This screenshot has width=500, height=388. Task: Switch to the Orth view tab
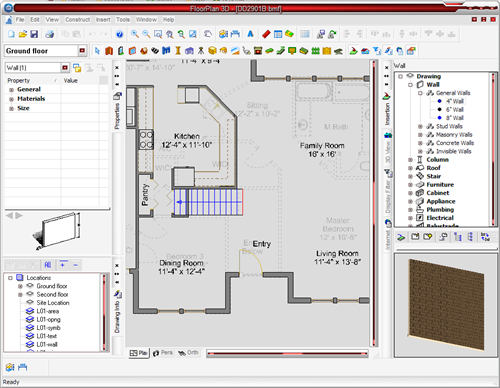pyautogui.click(x=188, y=353)
